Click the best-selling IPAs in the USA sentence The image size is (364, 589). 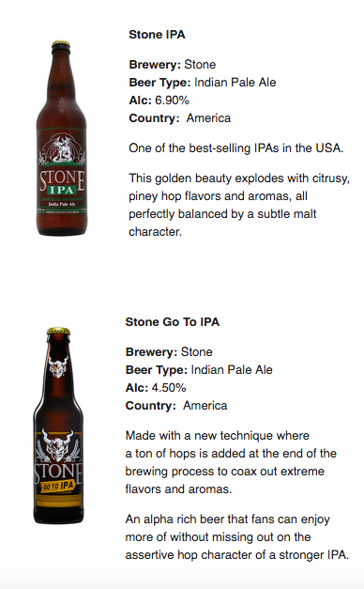[x=236, y=148]
